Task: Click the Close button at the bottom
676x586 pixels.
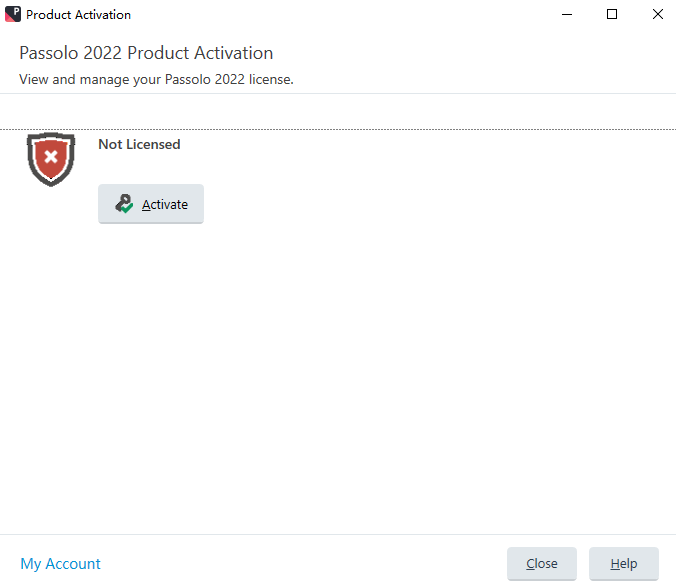Action: (x=542, y=564)
